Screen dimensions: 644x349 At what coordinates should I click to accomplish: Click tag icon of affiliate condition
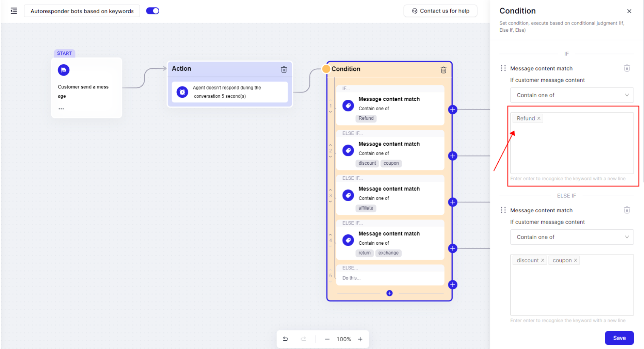click(x=348, y=195)
